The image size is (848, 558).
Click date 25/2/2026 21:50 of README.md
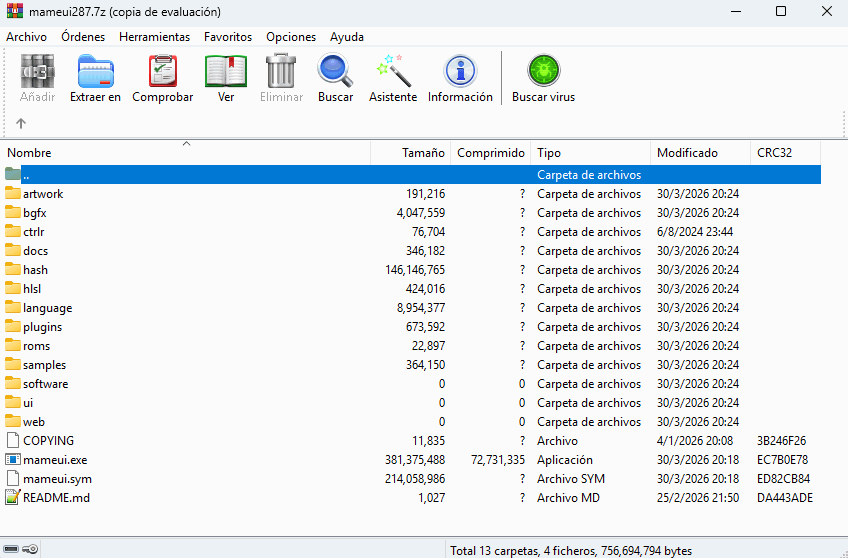[x=698, y=497]
